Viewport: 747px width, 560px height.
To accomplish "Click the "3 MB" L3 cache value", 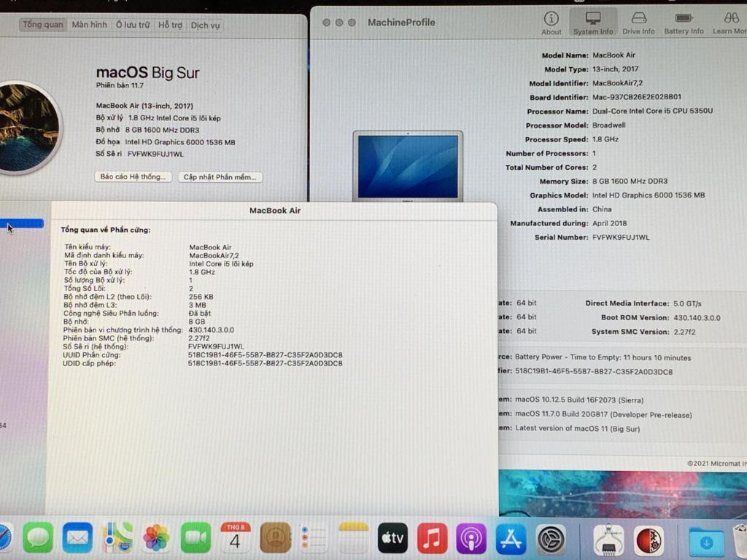I will (197, 306).
